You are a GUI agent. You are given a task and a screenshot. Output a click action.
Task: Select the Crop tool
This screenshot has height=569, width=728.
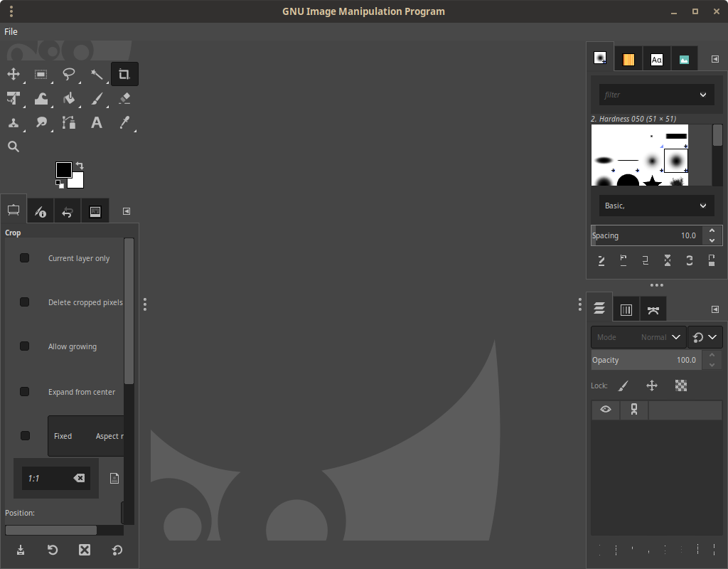124,74
